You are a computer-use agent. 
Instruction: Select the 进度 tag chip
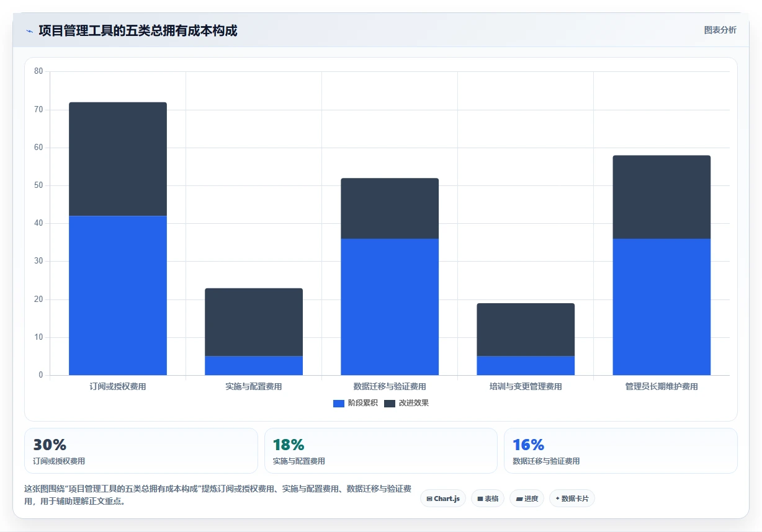pyautogui.click(x=527, y=499)
